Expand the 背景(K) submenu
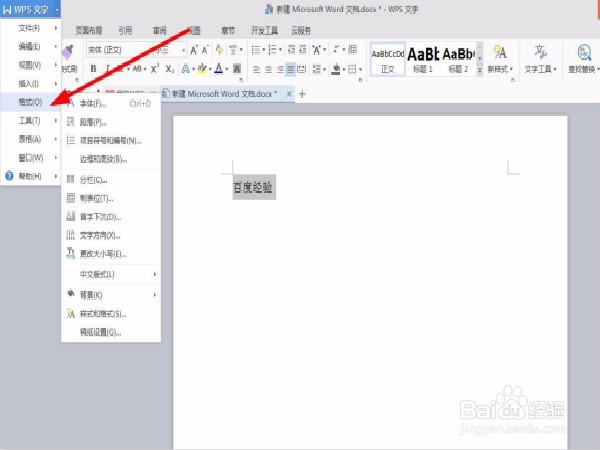 tap(111, 295)
